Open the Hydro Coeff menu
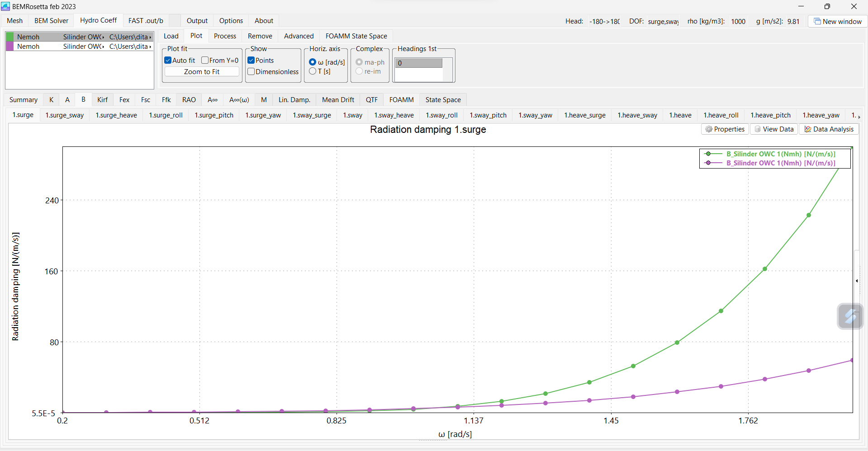Viewport: 868px width, 451px height. (x=98, y=20)
